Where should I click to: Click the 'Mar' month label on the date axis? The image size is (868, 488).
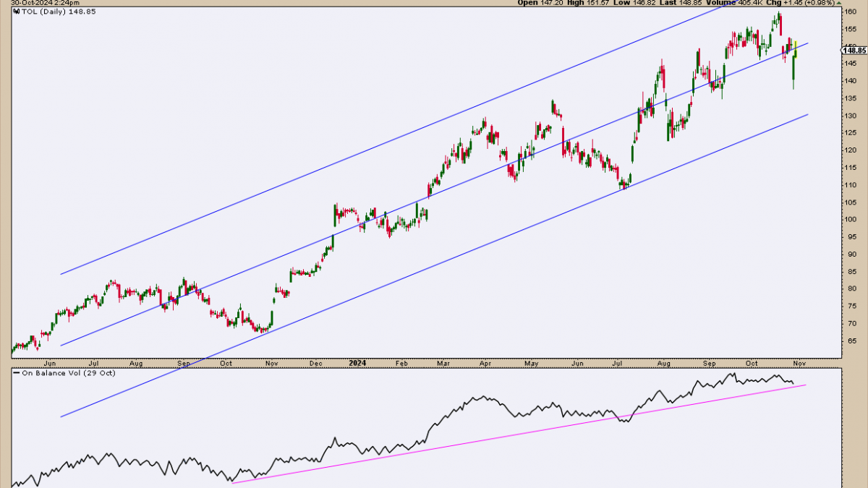point(444,363)
